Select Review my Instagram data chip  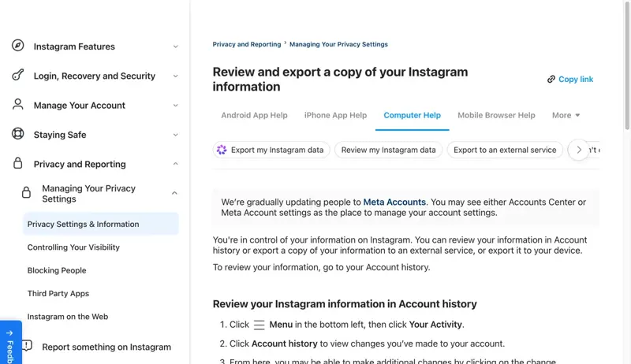tap(388, 150)
